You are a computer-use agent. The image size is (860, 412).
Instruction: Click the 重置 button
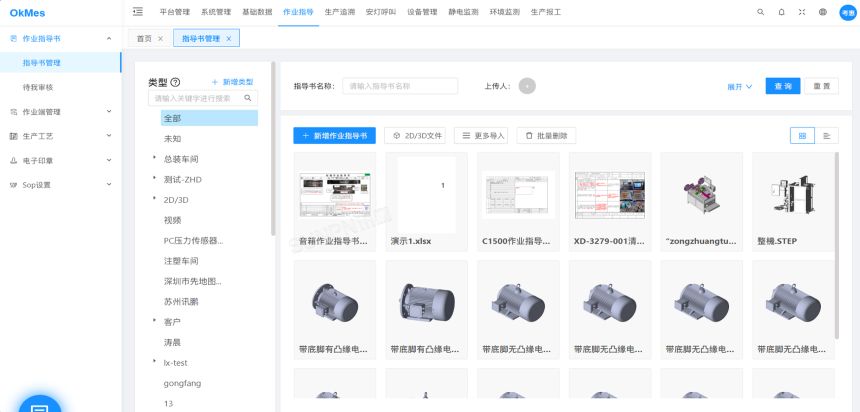click(x=822, y=86)
